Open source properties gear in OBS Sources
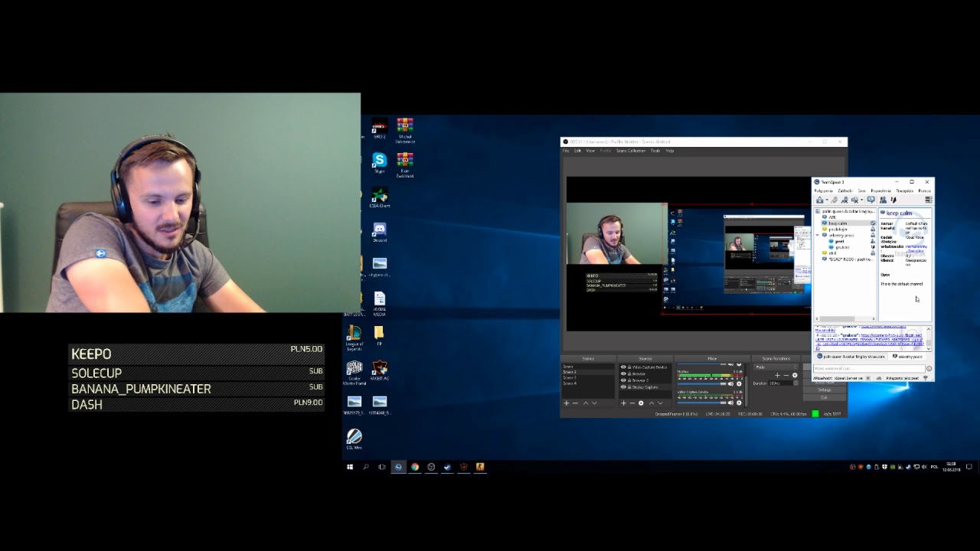Viewport: 980px width, 551px height. tap(642, 403)
